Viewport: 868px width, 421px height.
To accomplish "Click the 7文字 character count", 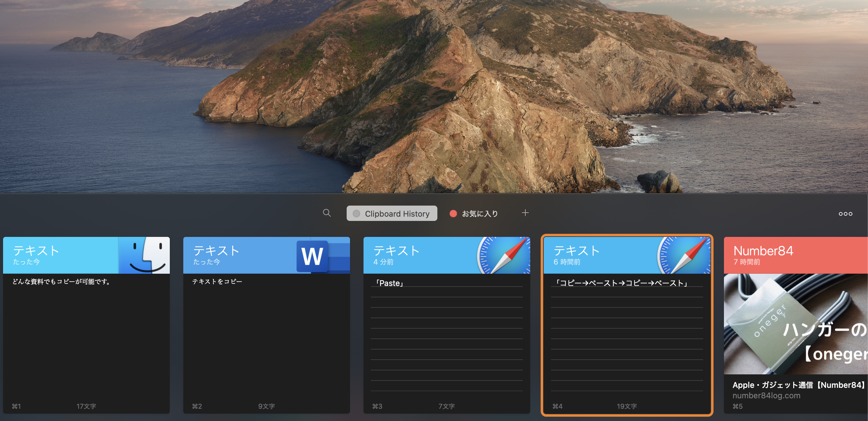I will click(x=447, y=406).
